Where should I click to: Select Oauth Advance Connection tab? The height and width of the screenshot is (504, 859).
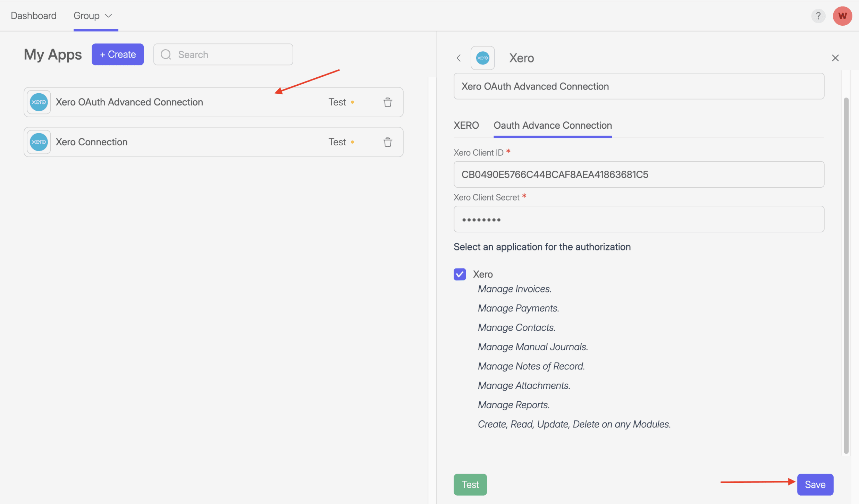[x=553, y=125]
